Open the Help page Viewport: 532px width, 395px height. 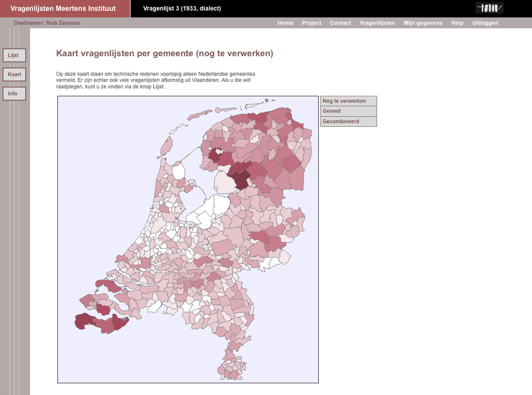pyautogui.click(x=457, y=23)
